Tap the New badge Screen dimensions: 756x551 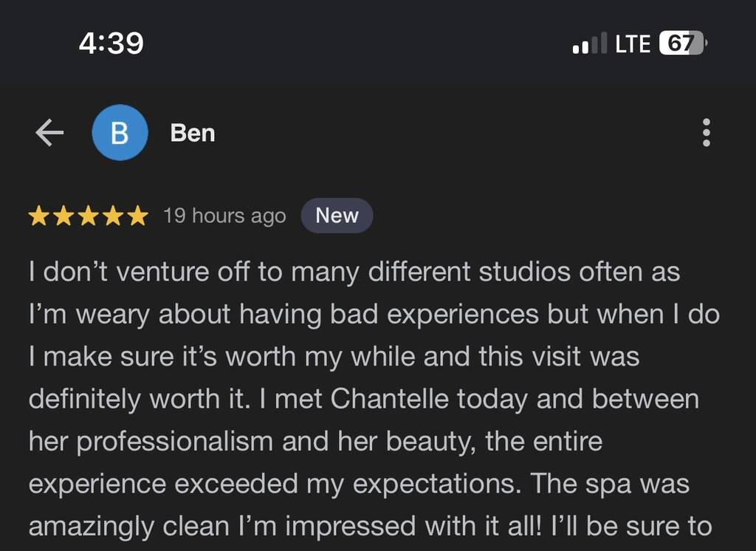[337, 216]
